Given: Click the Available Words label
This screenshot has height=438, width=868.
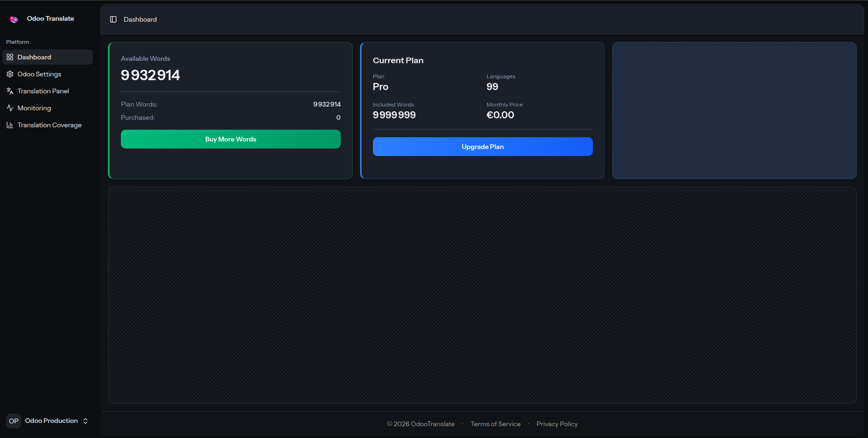Looking at the screenshot, I should pyautogui.click(x=145, y=58).
